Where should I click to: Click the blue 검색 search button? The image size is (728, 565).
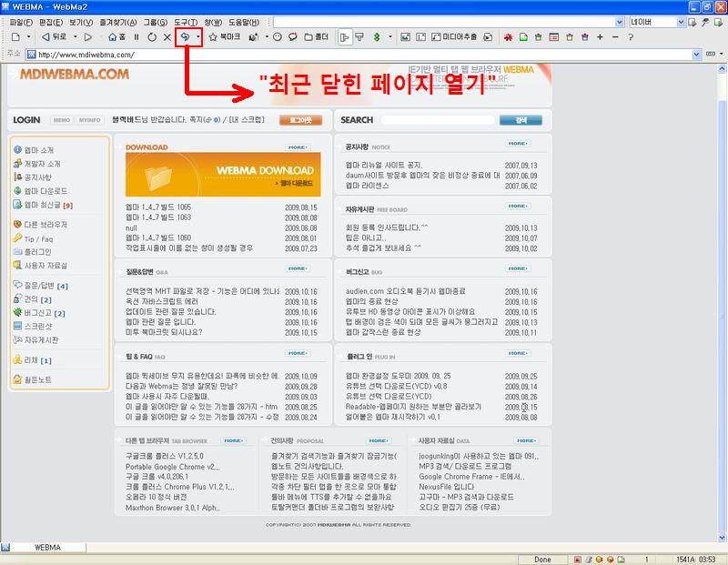[521, 120]
